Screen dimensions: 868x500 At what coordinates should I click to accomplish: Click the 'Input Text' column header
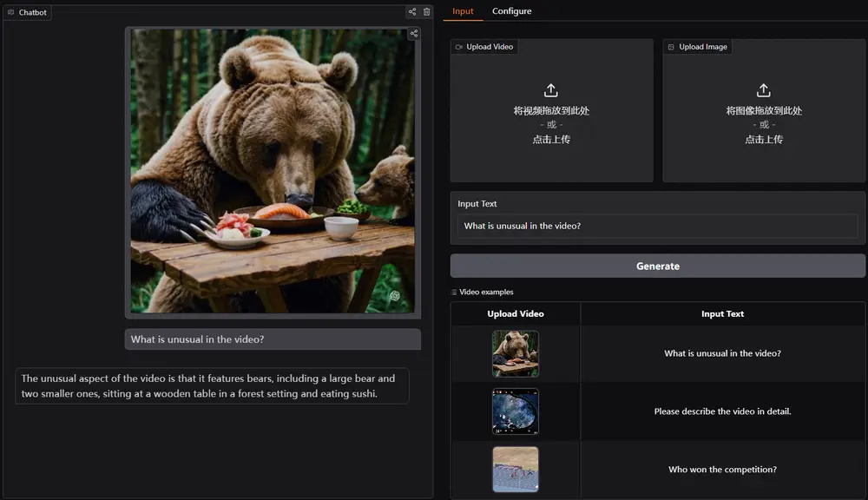pyautogui.click(x=722, y=314)
